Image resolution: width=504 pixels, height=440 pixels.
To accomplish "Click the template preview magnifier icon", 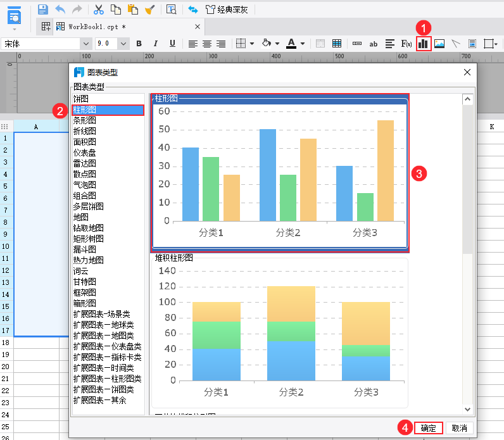I will [x=172, y=9].
